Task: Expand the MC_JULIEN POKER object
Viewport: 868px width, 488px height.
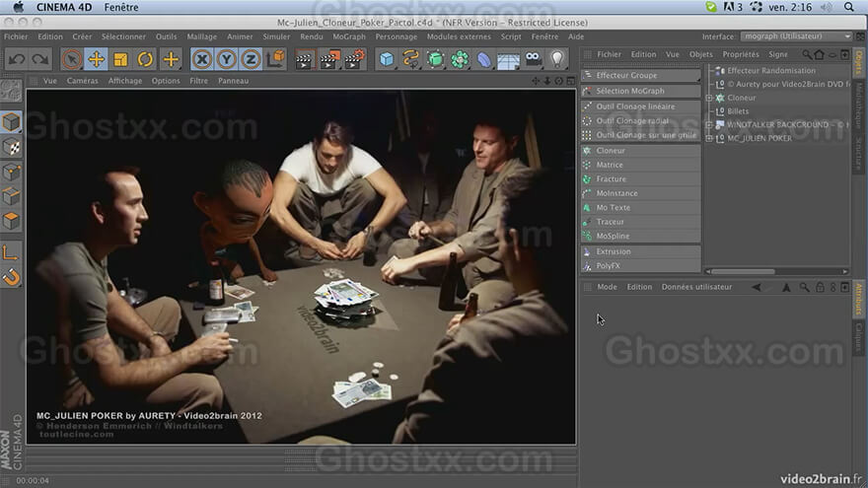Action: tap(709, 138)
